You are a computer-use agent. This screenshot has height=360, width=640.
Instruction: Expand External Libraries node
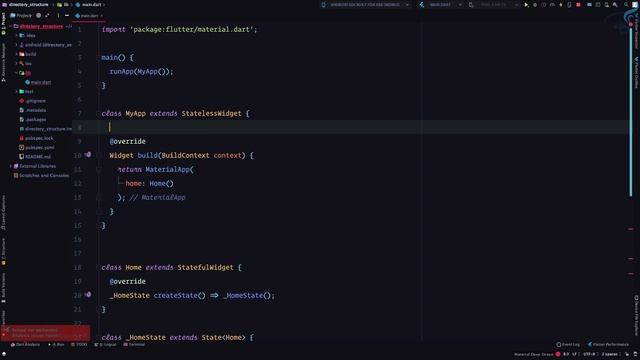(11, 166)
